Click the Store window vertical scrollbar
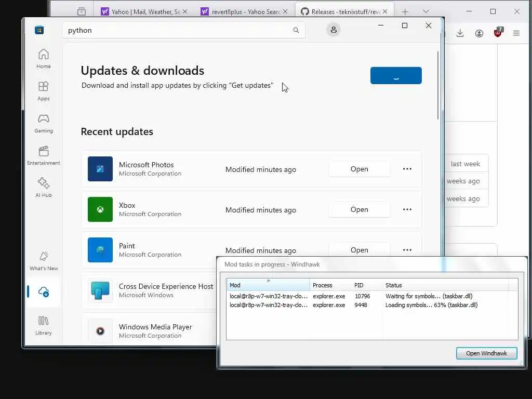The image size is (532, 399). [x=438, y=86]
